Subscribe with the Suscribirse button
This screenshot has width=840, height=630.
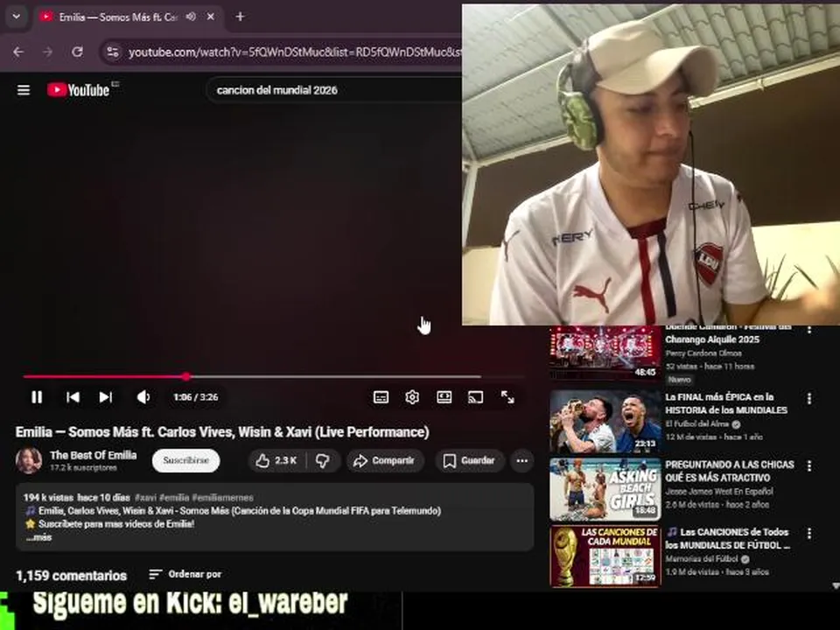pos(185,461)
